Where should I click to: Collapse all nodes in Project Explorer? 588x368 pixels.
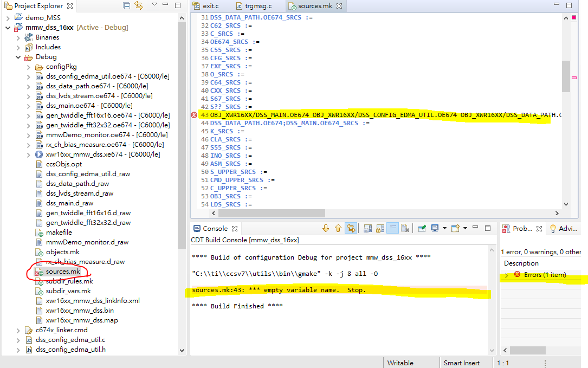click(125, 5)
